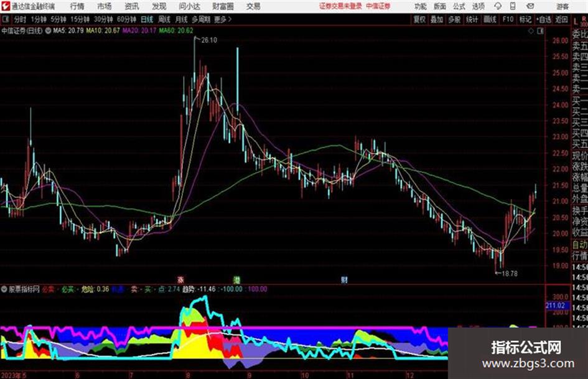Click the white 财 event marker

(344, 280)
